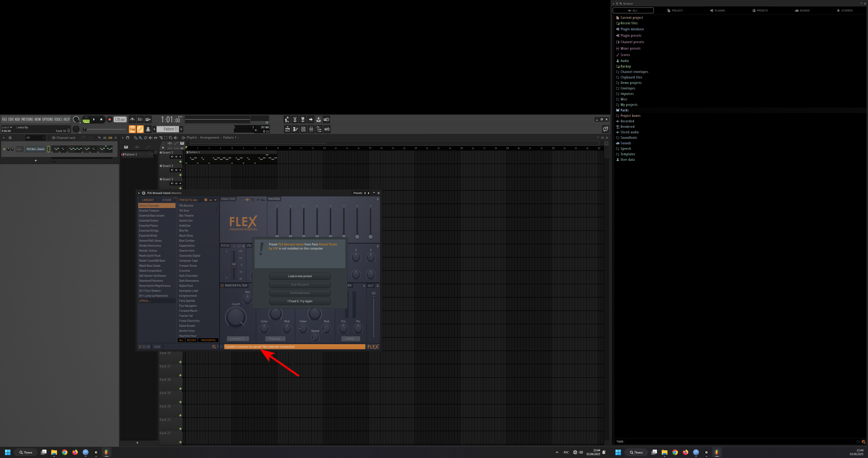The height and width of the screenshot is (458, 868).
Task: Toggle the Pitch section lock
Action: click(244, 246)
